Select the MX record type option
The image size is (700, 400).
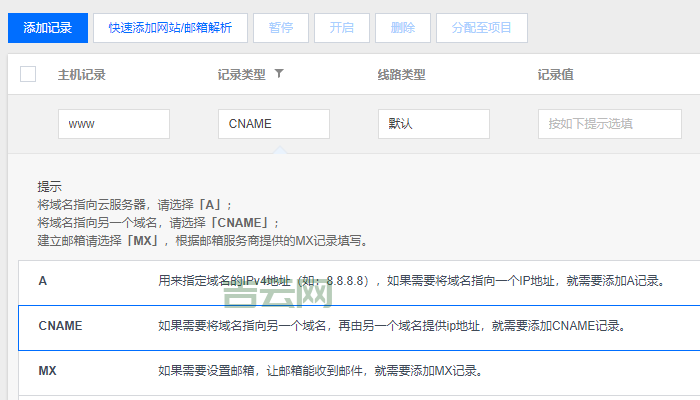pos(359,373)
